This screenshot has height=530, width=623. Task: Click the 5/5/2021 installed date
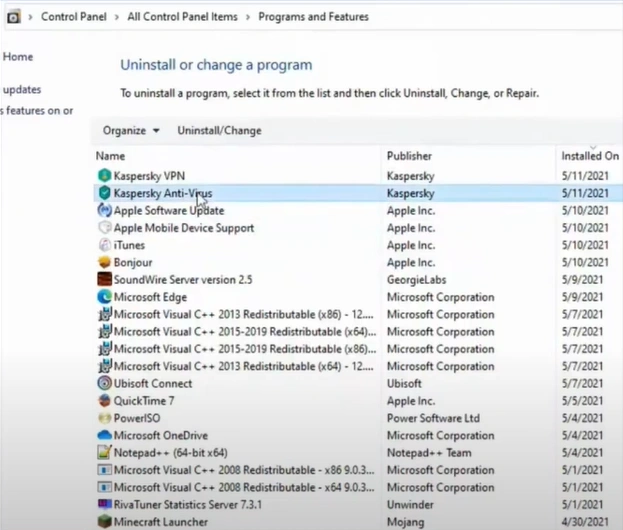582,401
